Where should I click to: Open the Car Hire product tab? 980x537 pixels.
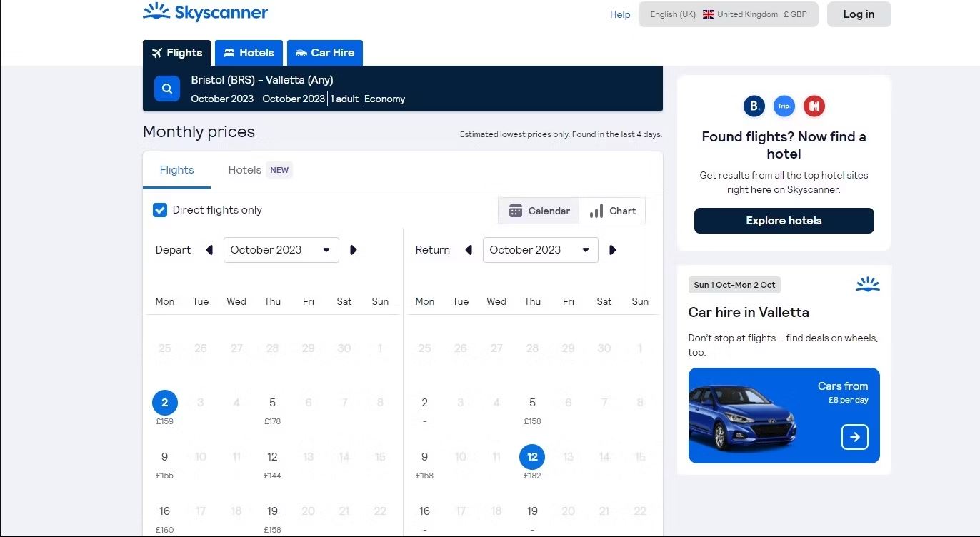[x=325, y=53]
